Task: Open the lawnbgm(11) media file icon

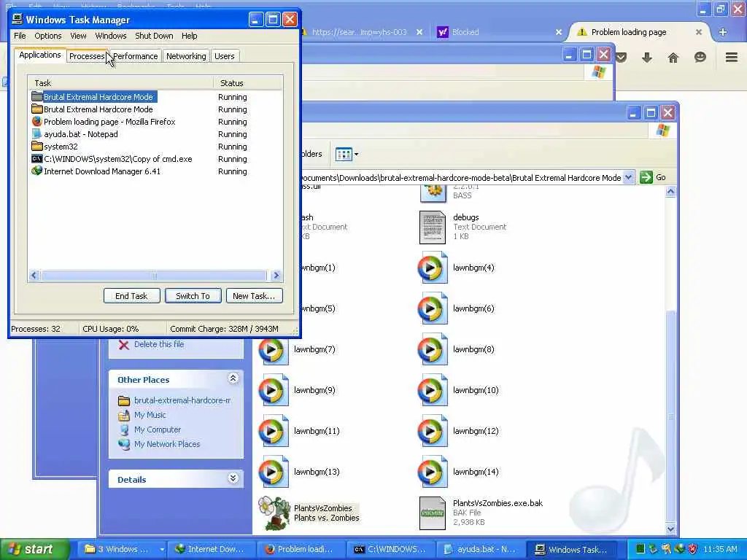Action: [x=273, y=432]
